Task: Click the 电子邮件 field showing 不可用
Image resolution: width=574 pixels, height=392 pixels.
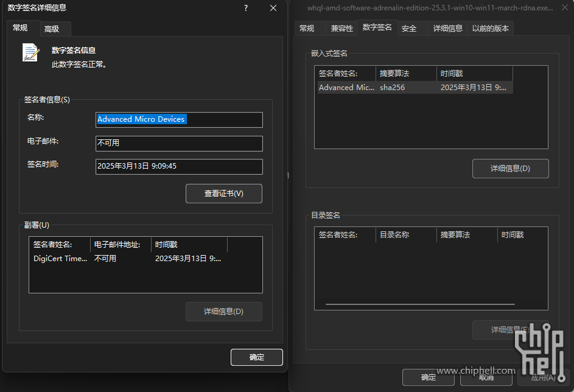Action: click(179, 144)
